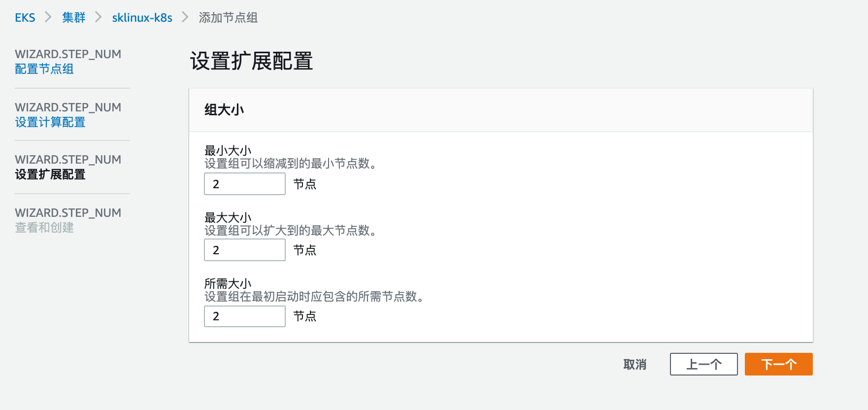Go back to the 配置节点组 wizard step
Screen dimensions: 868x410
[44, 69]
